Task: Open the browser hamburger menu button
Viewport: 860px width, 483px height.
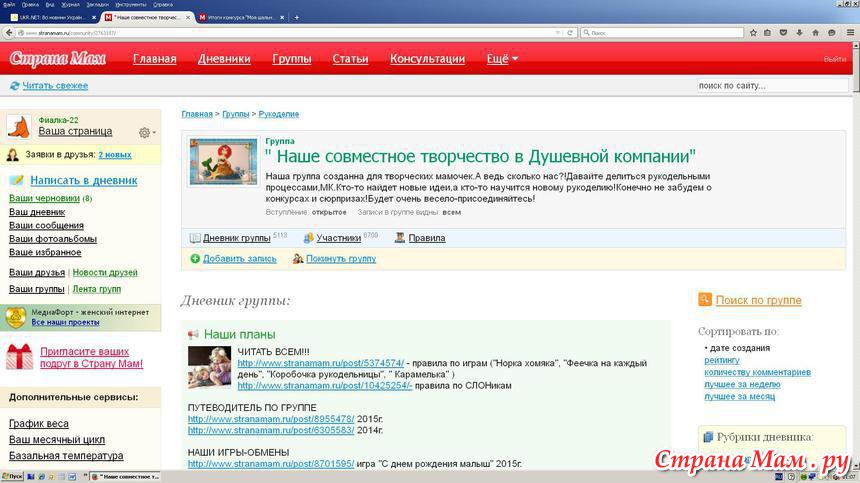Action: [x=849, y=33]
